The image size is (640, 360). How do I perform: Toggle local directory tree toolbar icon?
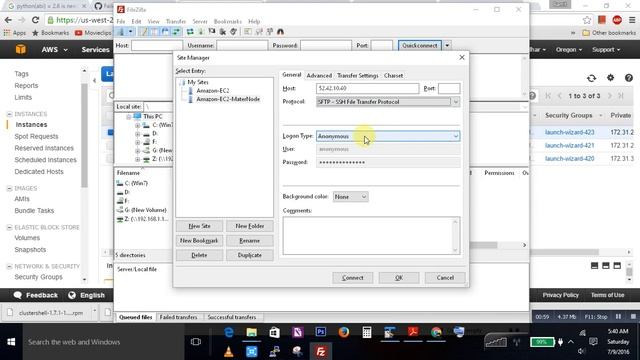pyautogui.click(x=154, y=32)
